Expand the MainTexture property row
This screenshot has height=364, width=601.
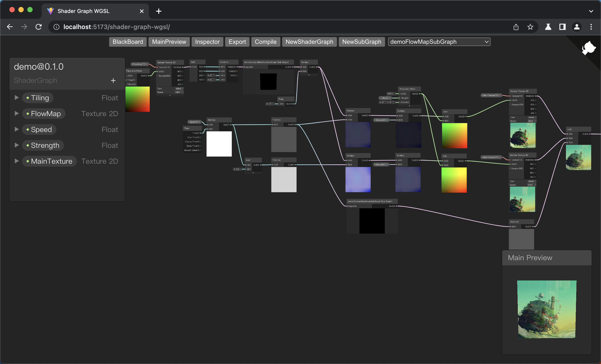click(x=17, y=161)
